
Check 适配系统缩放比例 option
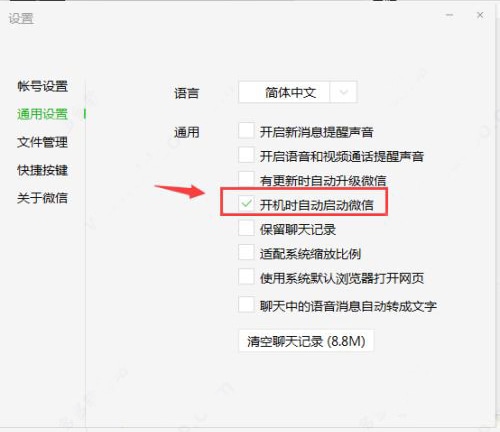246,253
